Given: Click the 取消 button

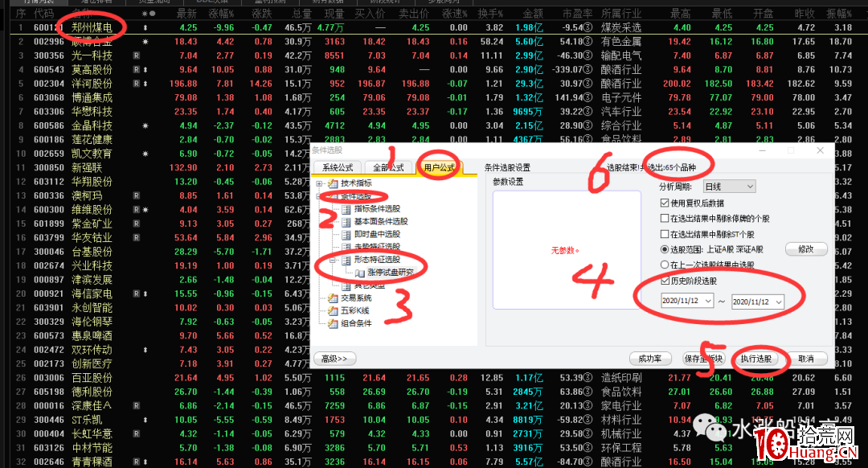Looking at the screenshot, I should [806, 359].
